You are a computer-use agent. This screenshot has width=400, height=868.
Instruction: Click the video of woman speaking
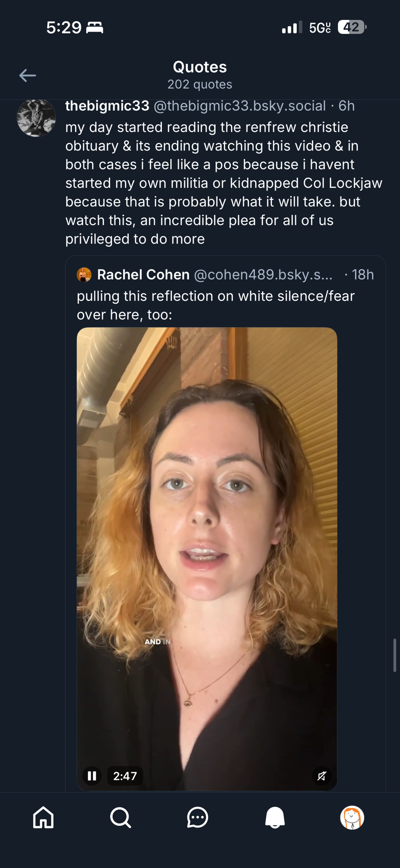pos(207,542)
